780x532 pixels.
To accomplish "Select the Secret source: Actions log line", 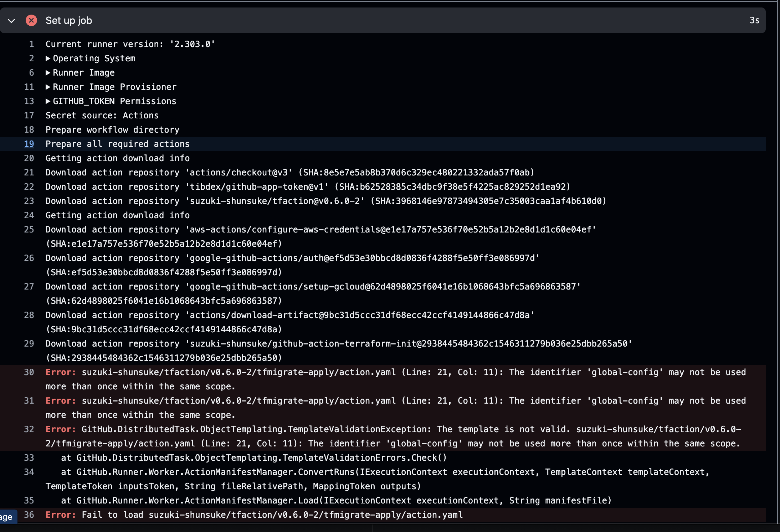I will pyautogui.click(x=102, y=115).
